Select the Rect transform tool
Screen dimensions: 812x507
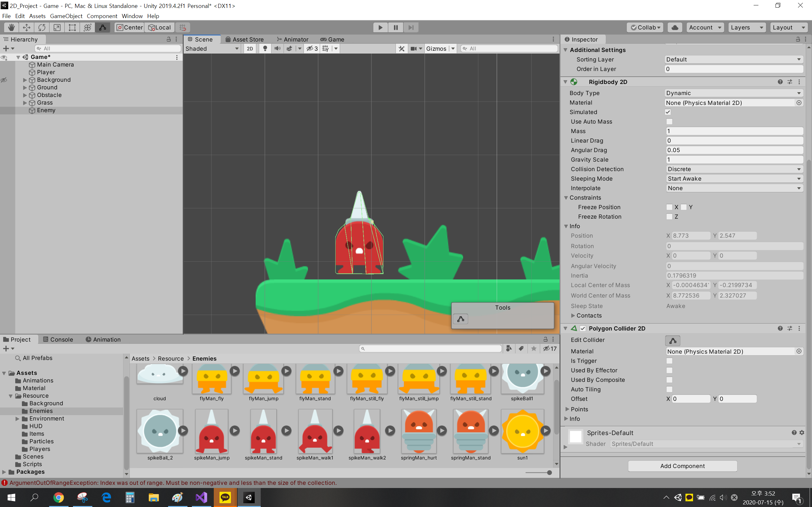click(x=72, y=28)
